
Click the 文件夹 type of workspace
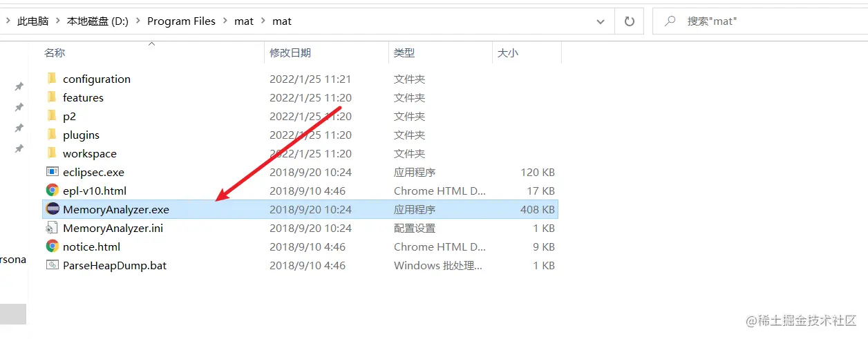pos(409,153)
